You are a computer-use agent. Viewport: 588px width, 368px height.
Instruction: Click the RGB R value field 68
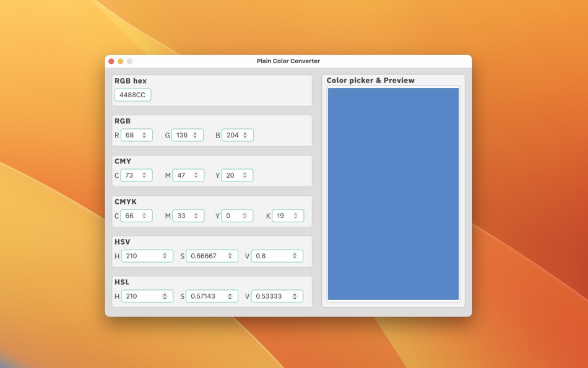coord(137,135)
